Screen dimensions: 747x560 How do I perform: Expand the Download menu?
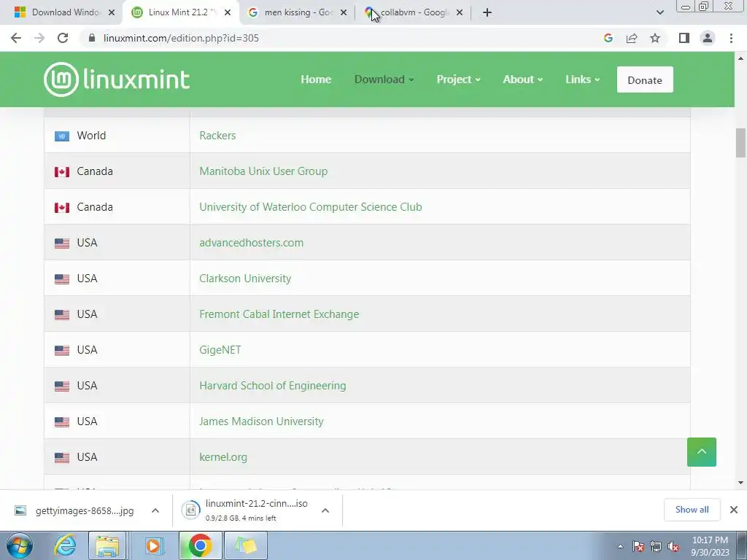(384, 79)
